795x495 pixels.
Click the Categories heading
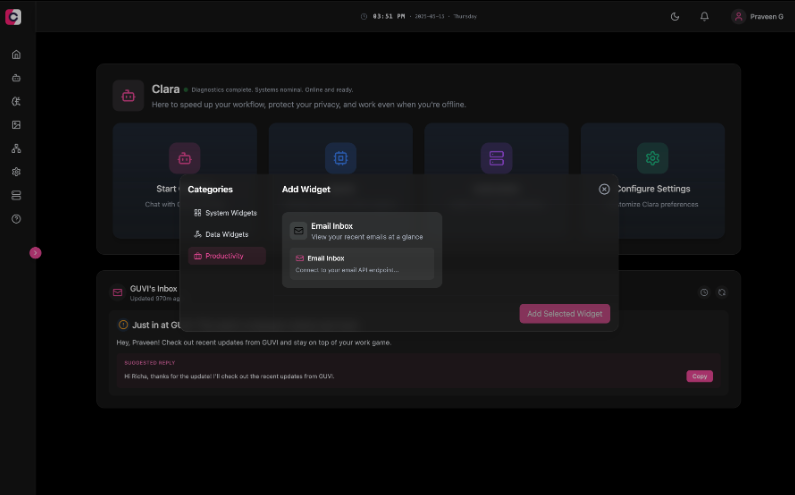click(210, 189)
